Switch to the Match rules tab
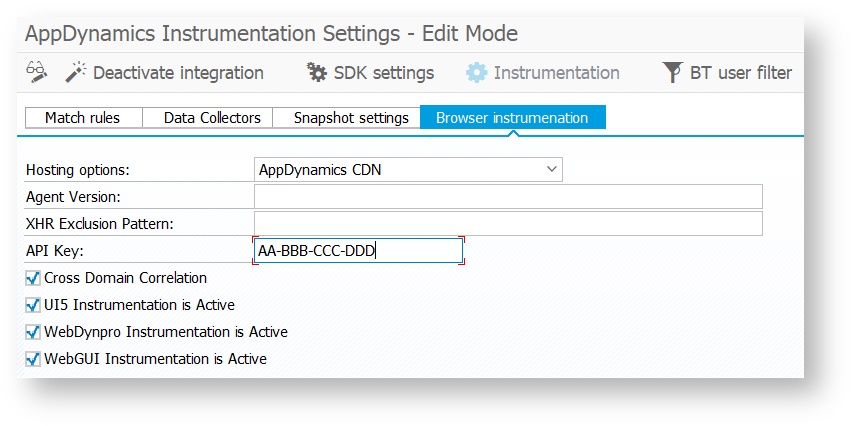 point(84,118)
